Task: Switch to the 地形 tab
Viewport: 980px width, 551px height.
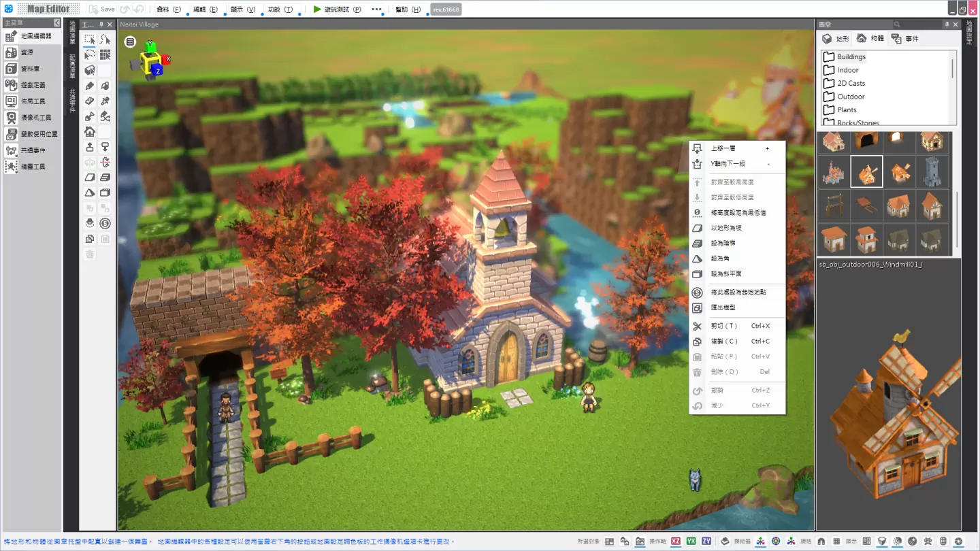Action: coord(836,39)
